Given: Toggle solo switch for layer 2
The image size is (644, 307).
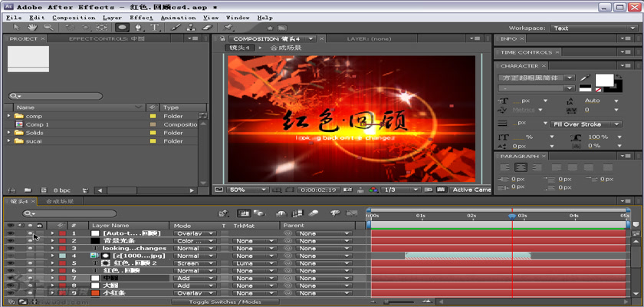Looking at the screenshot, I should coord(30,241).
